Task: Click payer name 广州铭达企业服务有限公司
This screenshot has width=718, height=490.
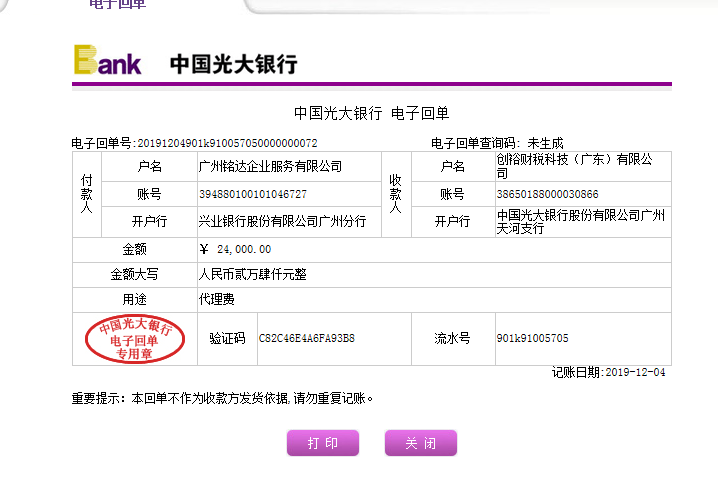Action: [x=270, y=166]
